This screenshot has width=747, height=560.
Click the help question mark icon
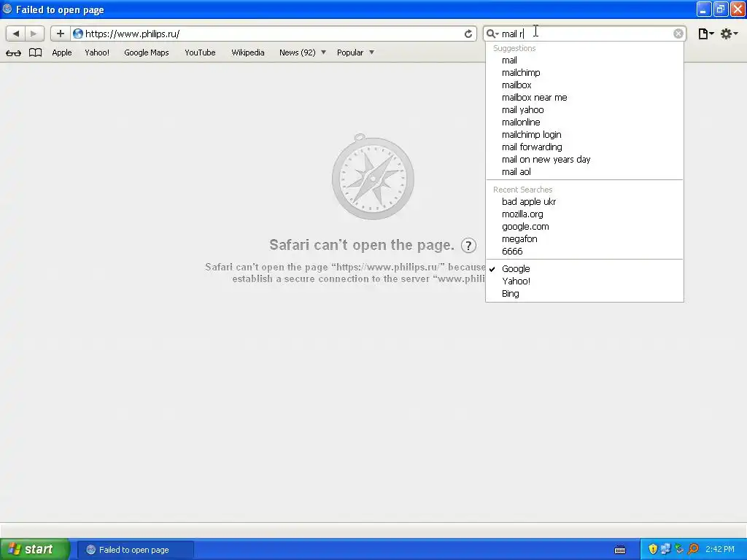(469, 245)
